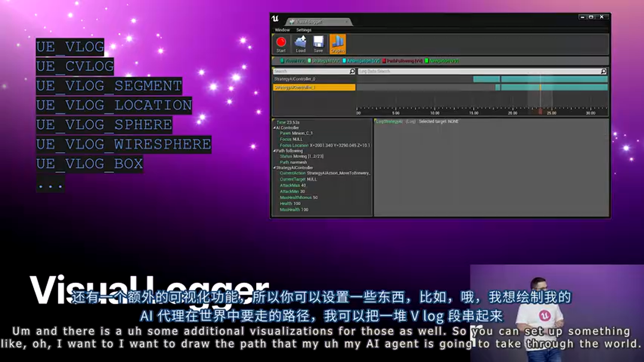Click the magnifier icon in the Search field

click(352, 71)
